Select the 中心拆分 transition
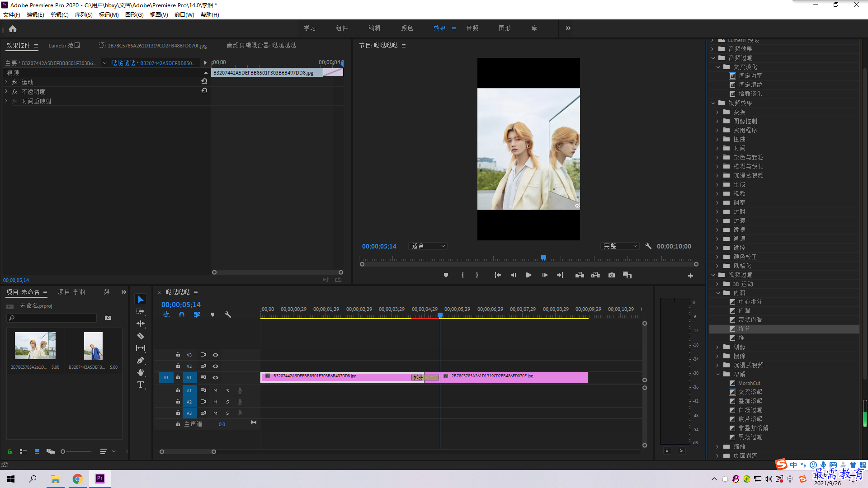 tap(750, 302)
